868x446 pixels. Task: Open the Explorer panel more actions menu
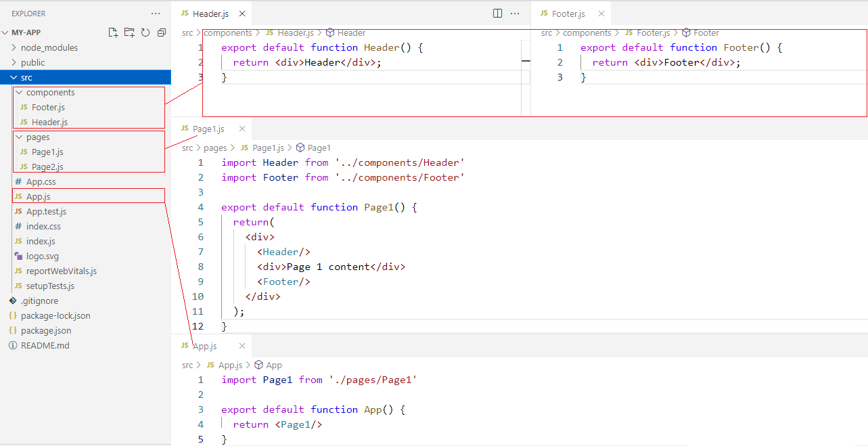[x=156, y=14]
